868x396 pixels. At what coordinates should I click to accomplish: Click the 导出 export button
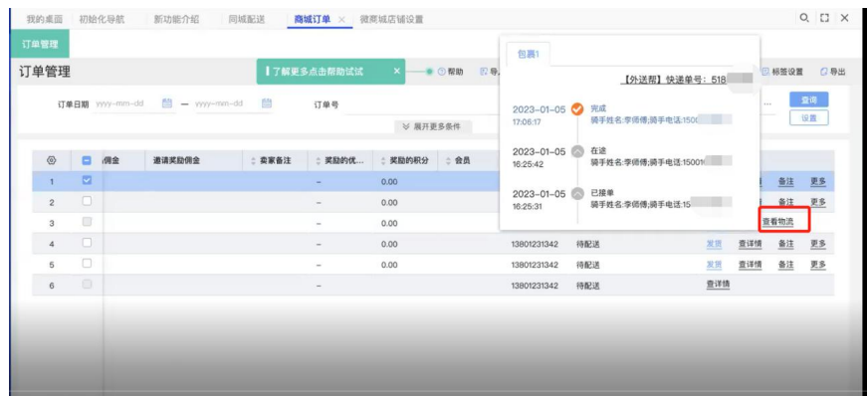pos(833,72)
